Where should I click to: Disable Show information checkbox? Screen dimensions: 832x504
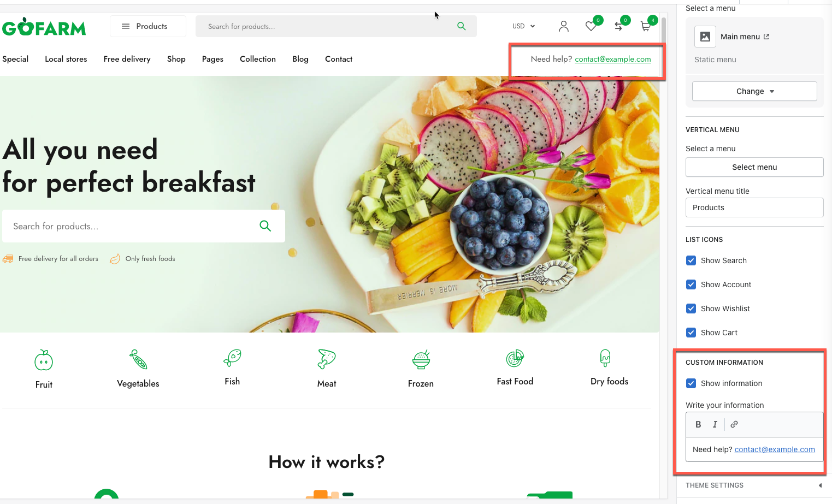(x=691, y=383)
